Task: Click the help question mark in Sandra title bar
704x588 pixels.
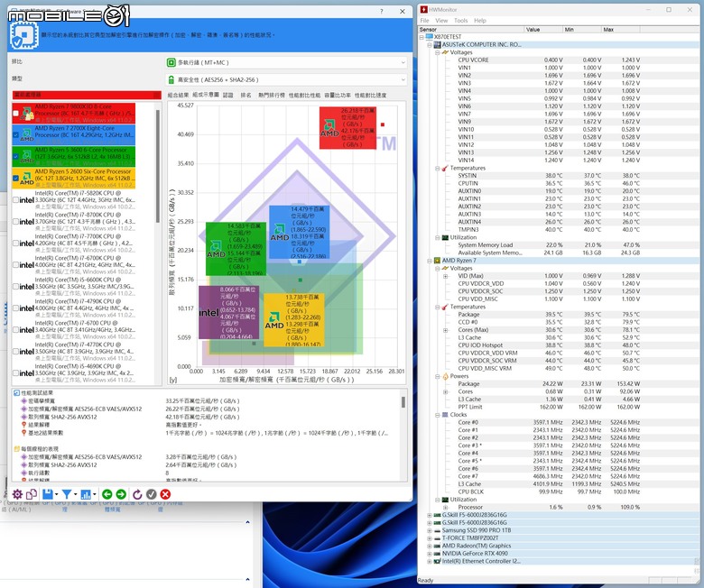Action: [382, 11]
